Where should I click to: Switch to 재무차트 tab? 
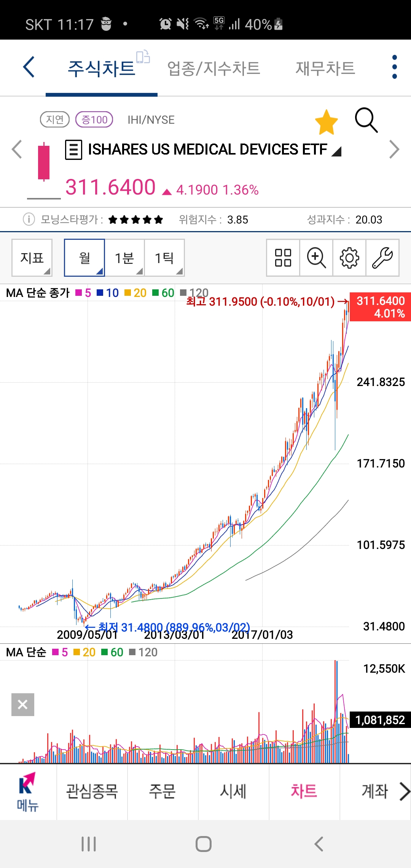(325, 69)
